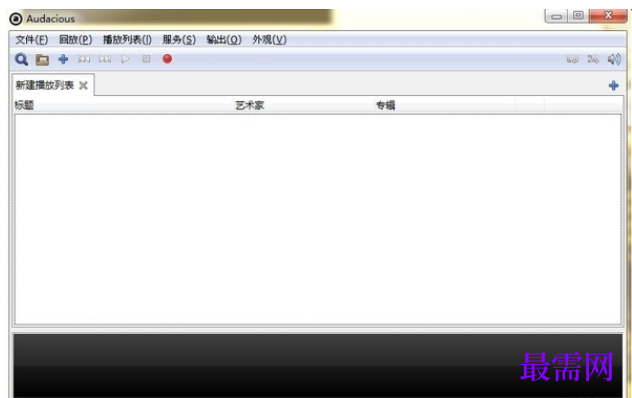Screen dimensions: 632x398
Task: Open the 文件(F) menu
Action: click(31, 40)
